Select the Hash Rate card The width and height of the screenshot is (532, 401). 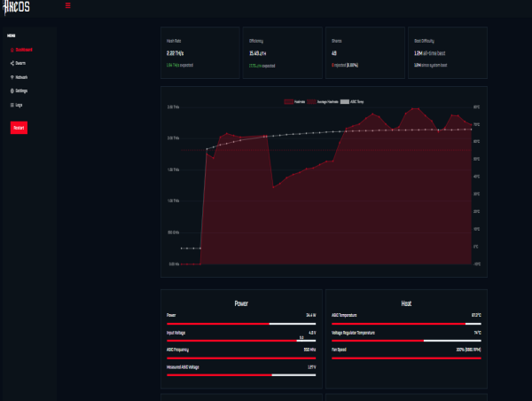(200, 52)
